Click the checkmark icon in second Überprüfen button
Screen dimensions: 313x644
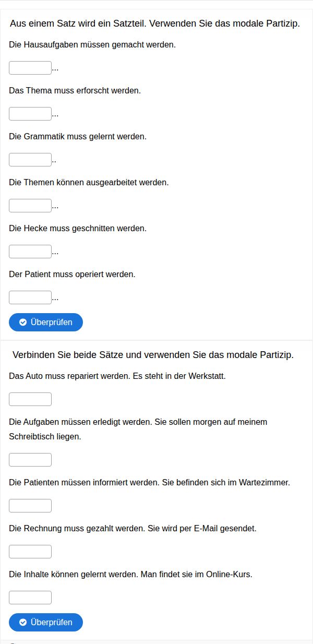[x=23, y=623]
